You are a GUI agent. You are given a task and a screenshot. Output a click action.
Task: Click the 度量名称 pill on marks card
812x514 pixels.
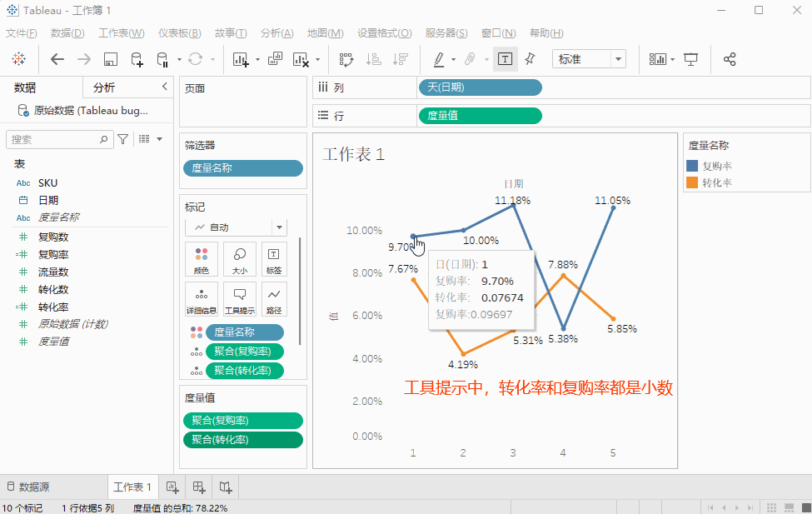pos(244,332)
